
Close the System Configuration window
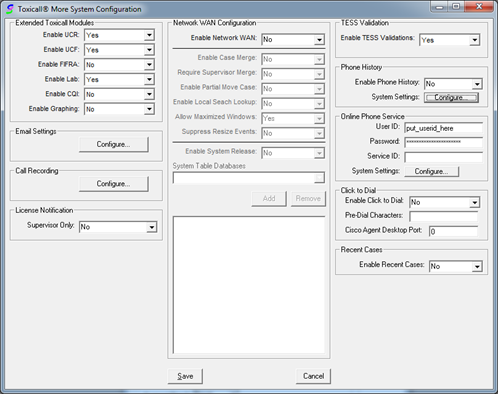479,7
